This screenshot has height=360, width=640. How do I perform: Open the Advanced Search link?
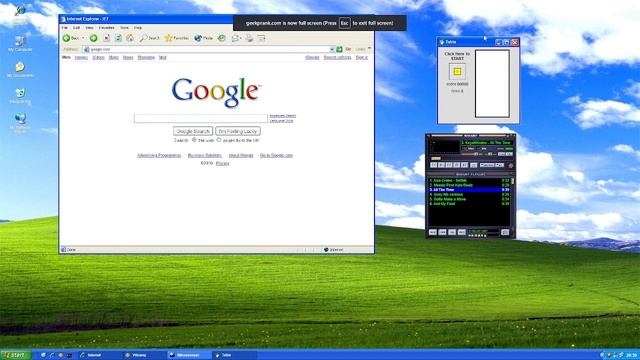282,116
